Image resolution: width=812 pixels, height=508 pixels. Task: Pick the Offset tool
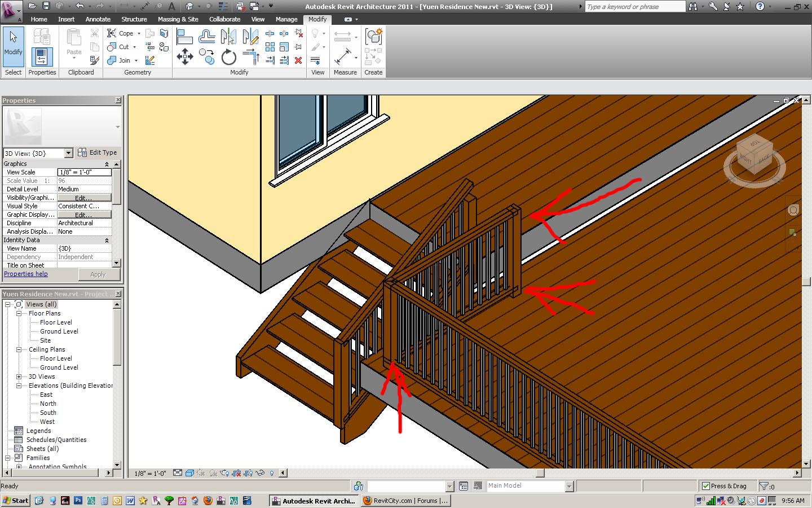(x=207, y=37)
